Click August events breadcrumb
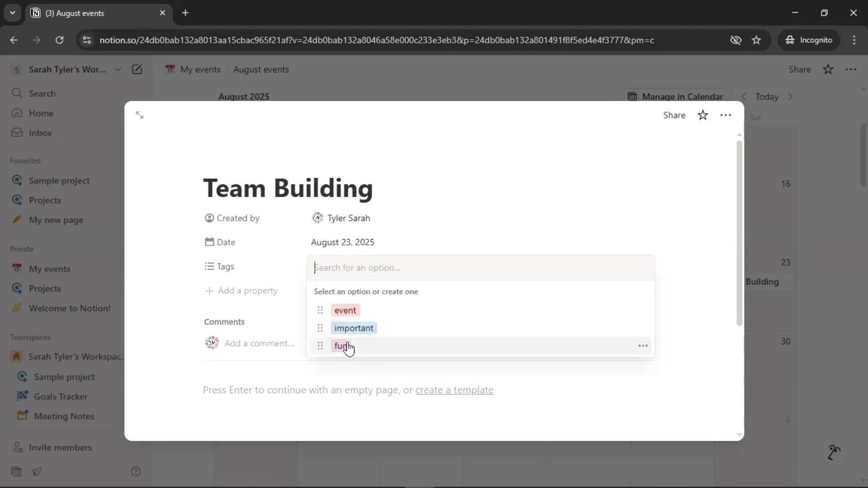Image resolution: width=868 pixels, height=488 pixels. 261,70
